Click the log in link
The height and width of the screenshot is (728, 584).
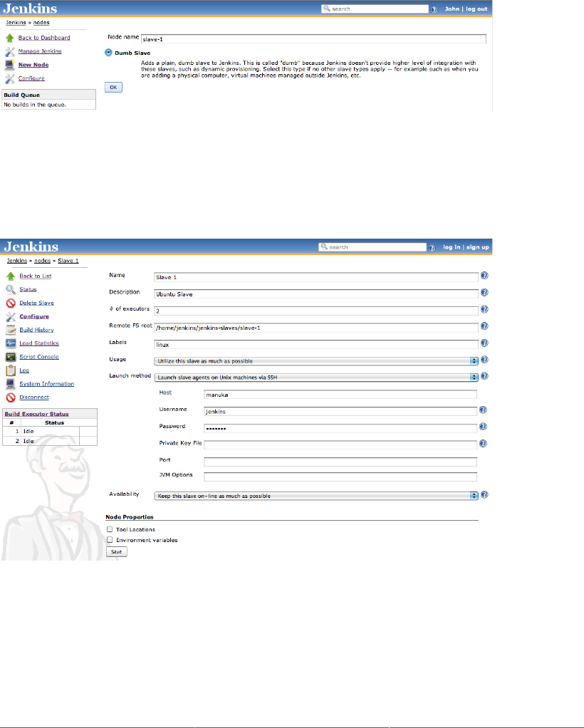[x=452, y=247]
